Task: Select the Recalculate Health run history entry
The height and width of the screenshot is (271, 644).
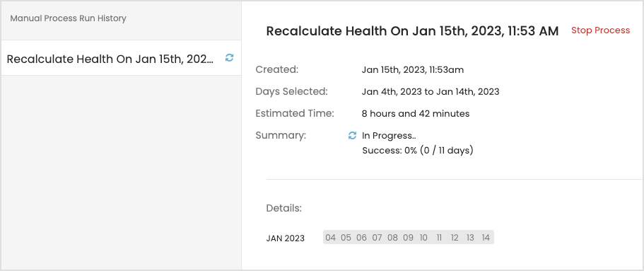Action: pyautogui.click(x=121, y=58)
